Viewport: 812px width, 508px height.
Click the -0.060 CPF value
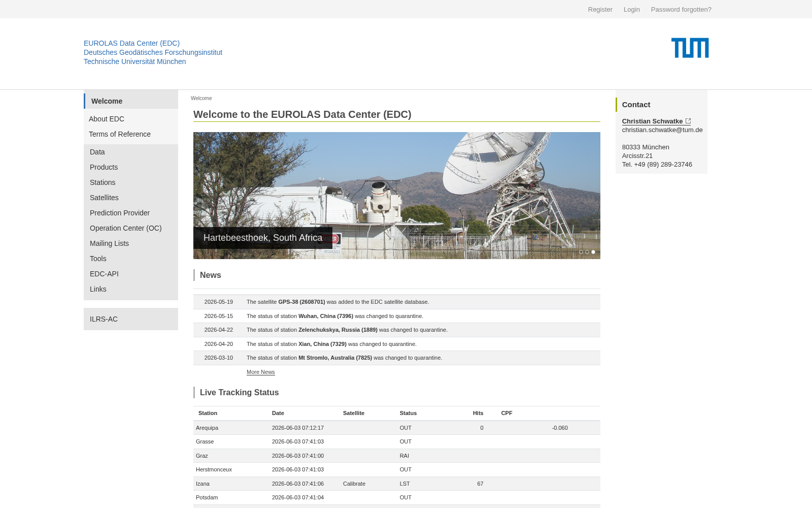[560, 428]
